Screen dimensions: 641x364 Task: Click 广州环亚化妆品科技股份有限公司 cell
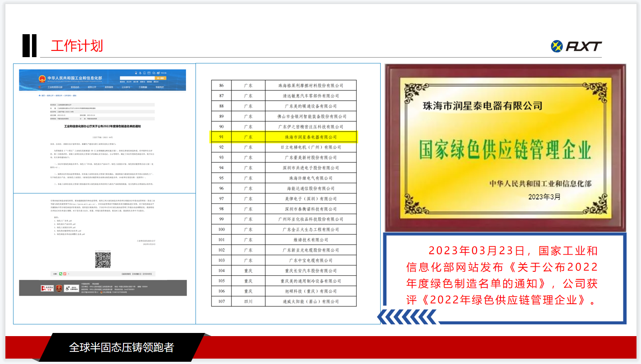pyautogui.click(x=310, y=219)
